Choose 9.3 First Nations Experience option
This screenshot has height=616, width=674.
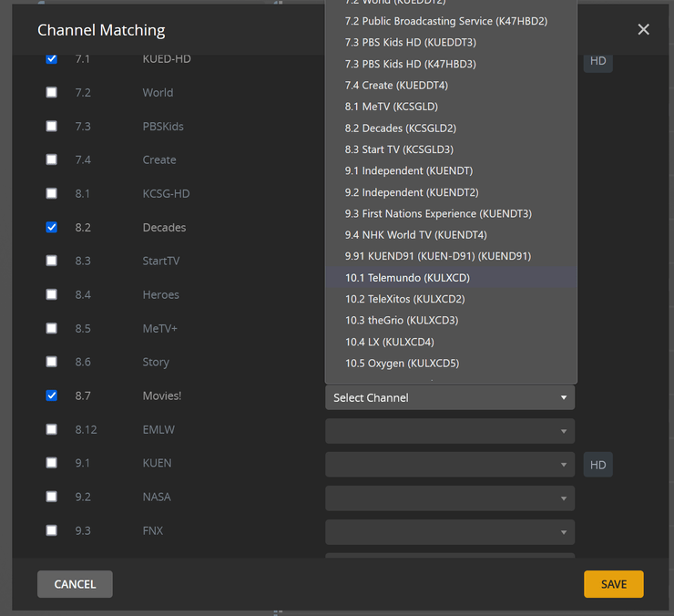[x=451, y=213]
